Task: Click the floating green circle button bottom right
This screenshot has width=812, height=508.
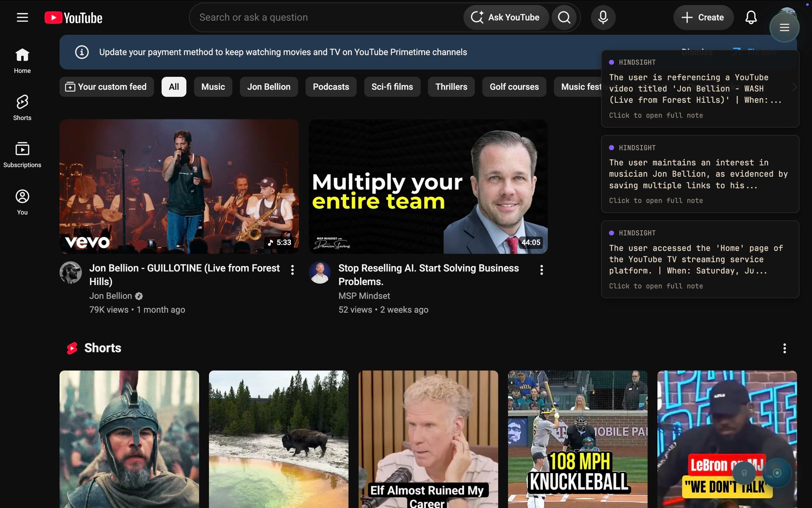Action: [x=777, y=473]
